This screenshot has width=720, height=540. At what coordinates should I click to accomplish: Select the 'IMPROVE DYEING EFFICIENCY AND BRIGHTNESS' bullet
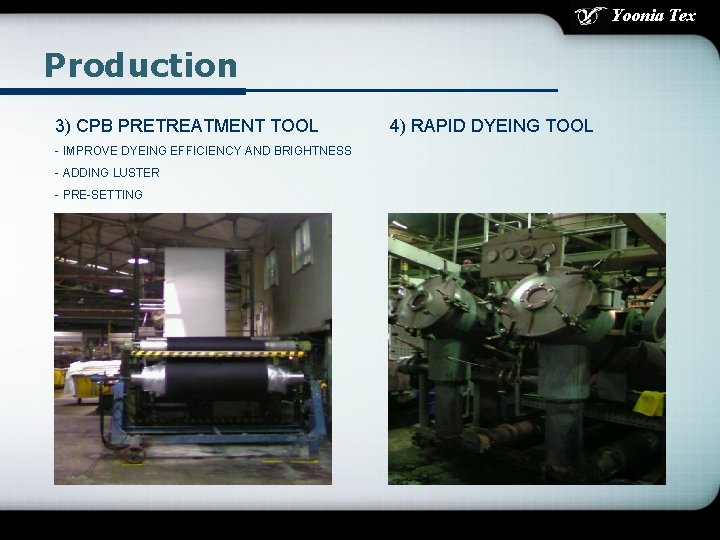click(x=203, y=151)
